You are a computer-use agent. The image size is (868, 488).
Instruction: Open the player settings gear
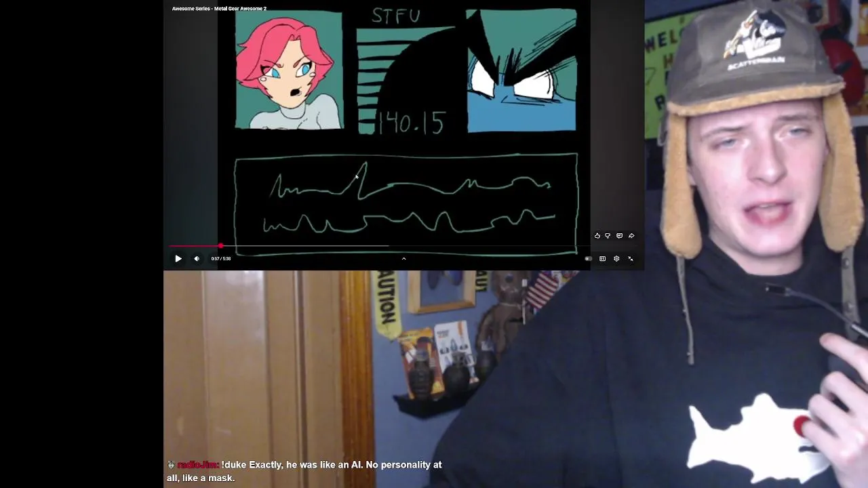(616, 258)
